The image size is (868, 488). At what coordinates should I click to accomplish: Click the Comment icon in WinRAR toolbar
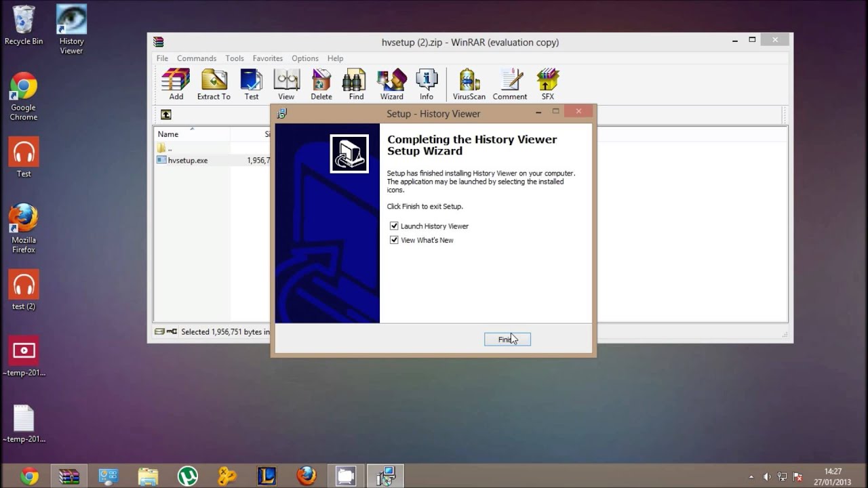click(510, 84)
